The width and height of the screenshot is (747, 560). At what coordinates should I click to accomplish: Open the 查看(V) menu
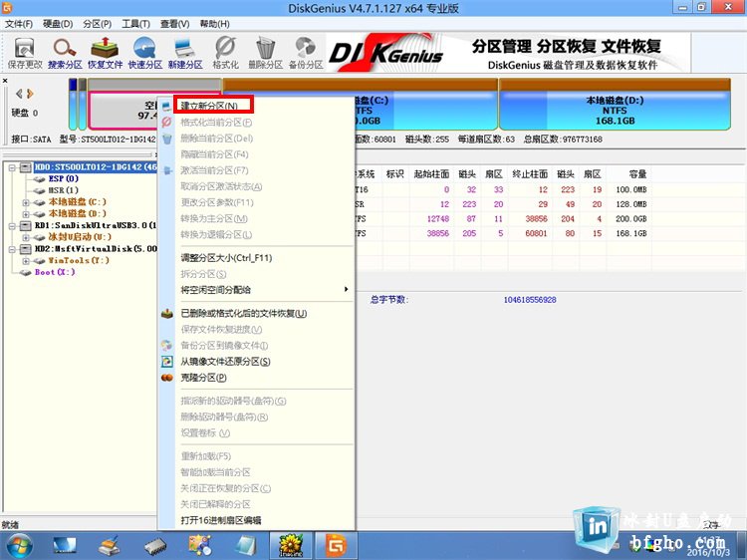(174, 24)
